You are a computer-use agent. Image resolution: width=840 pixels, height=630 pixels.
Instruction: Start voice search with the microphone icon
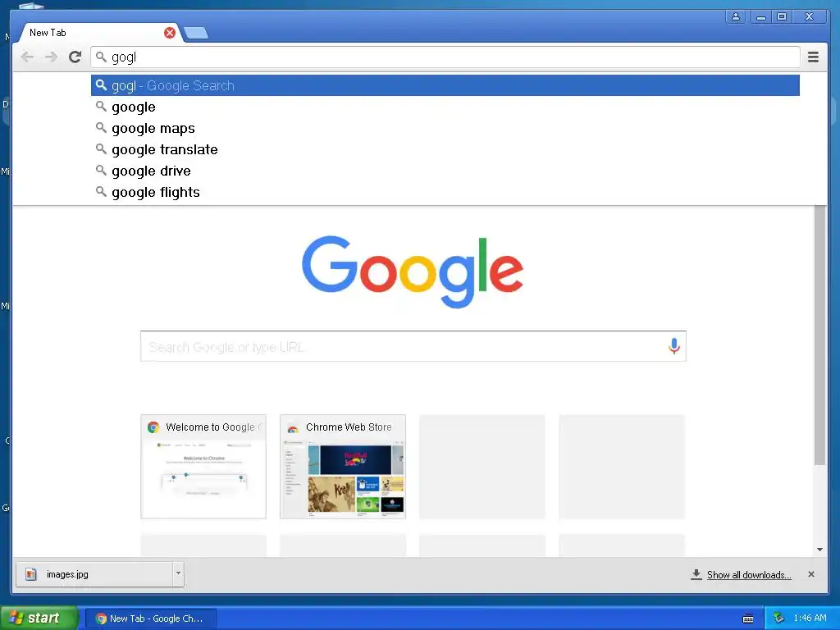tap(674, 346)
